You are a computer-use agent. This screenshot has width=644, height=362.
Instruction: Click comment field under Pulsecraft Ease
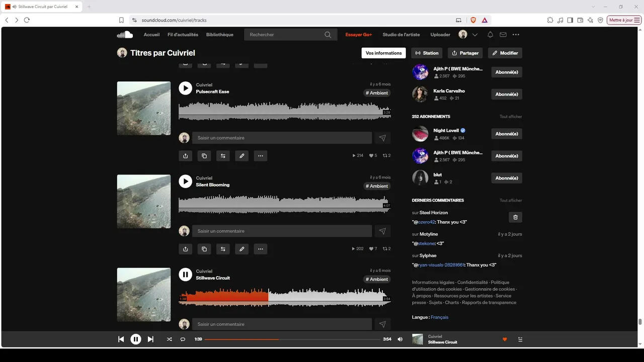coord(282,138)
